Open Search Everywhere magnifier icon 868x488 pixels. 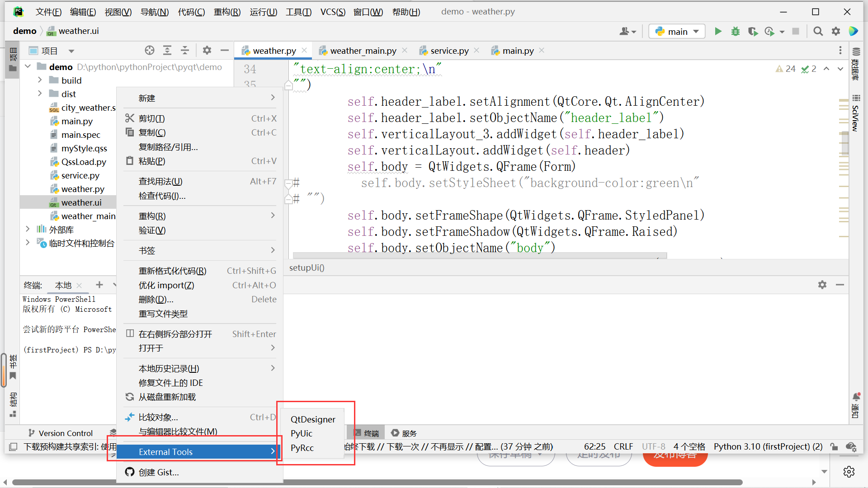tap(818, 31)
